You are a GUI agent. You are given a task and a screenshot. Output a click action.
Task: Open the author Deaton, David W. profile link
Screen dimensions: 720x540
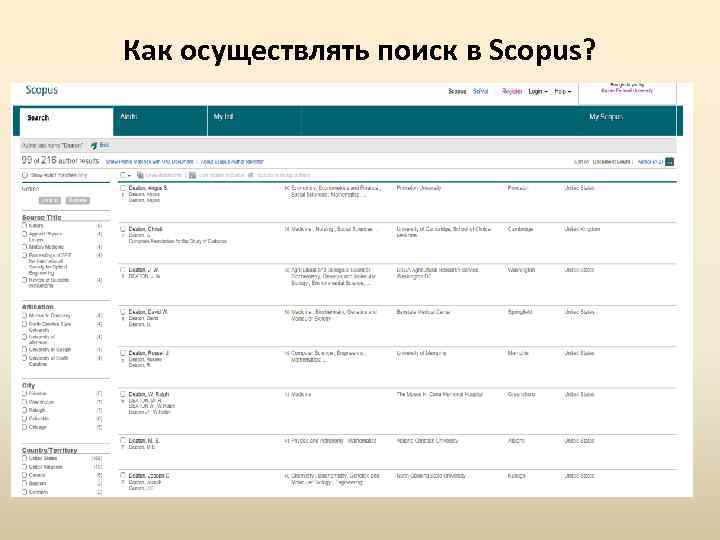(x=148, y=312)
